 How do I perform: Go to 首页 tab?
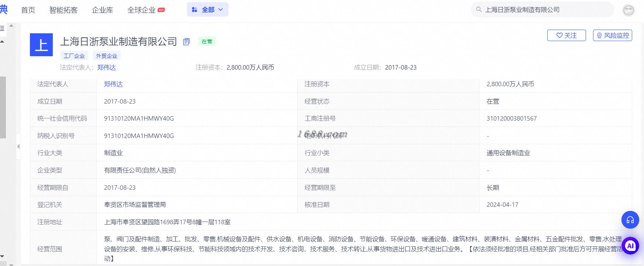click(x=28, y=10)
